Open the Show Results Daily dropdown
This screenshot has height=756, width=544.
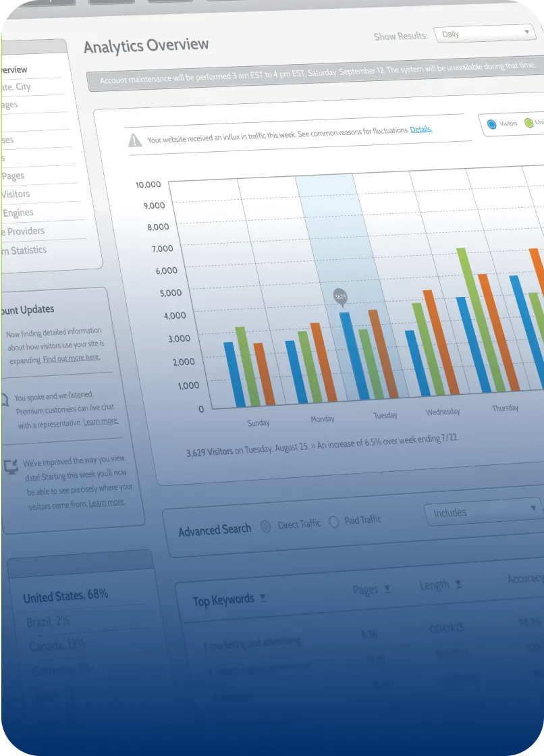(x=485, y=33)
